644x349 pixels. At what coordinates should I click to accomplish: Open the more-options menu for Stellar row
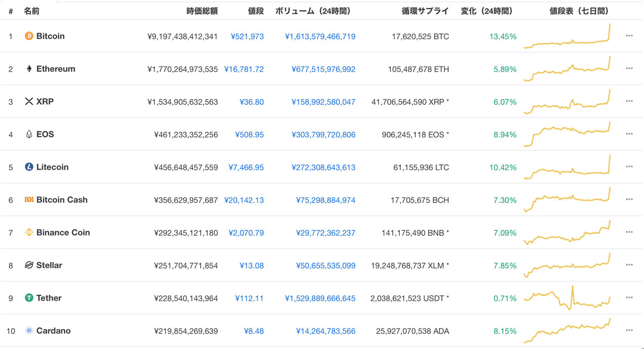tap(629, 265)
